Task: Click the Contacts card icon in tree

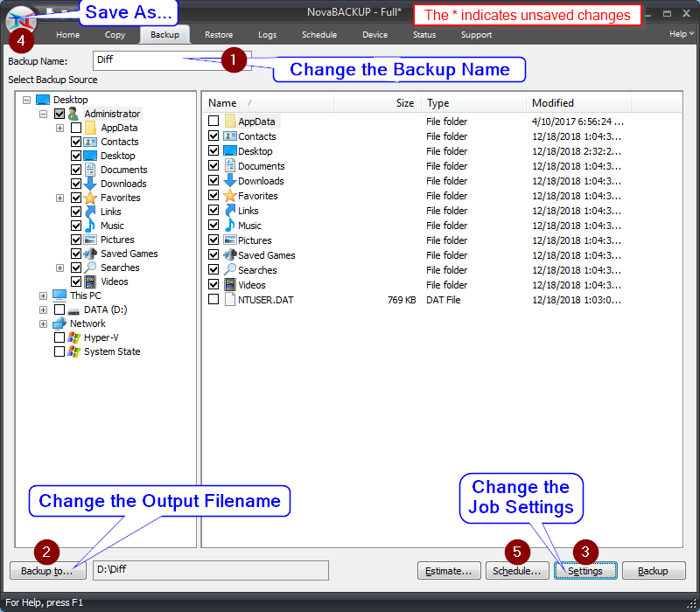Action: (90, 142)
